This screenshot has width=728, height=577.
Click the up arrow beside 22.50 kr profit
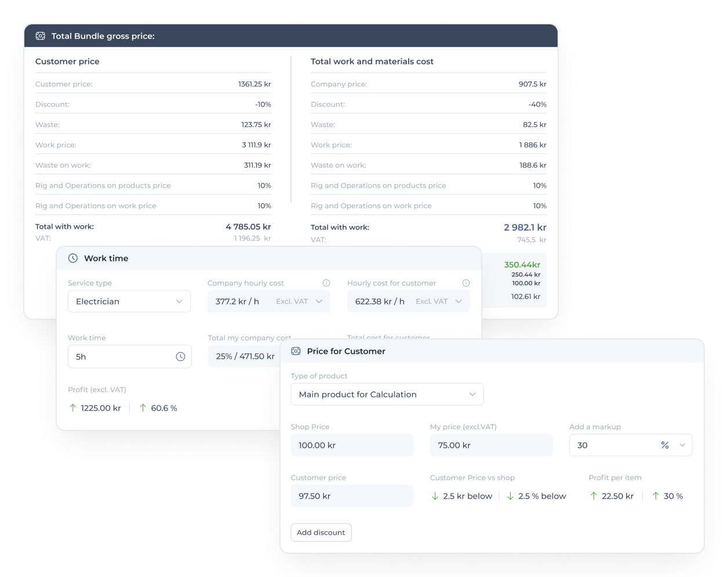pyautogui.click(x=594, y=496)
